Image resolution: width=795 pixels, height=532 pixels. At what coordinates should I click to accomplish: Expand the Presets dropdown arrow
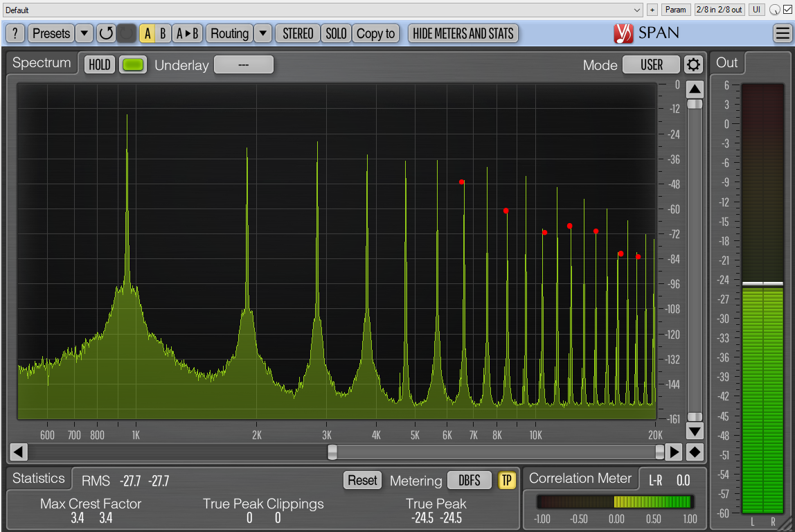click(84, 33)
